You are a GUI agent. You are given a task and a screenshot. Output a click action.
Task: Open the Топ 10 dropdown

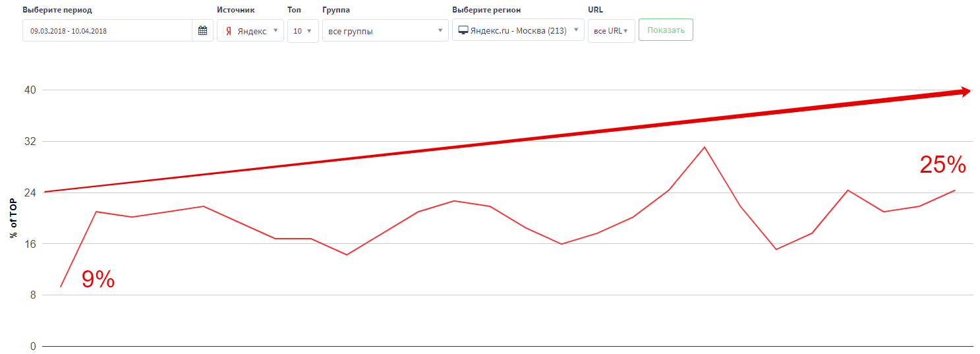pos(303,30)
